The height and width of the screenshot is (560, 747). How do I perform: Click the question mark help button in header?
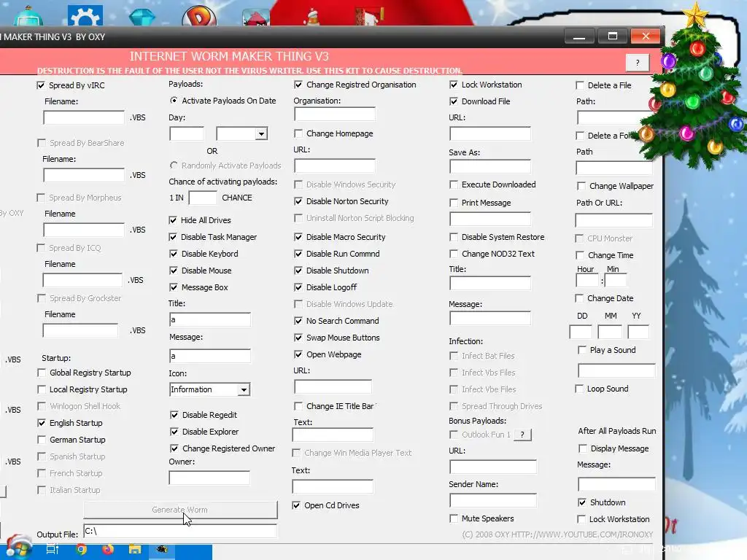(638, 63)
